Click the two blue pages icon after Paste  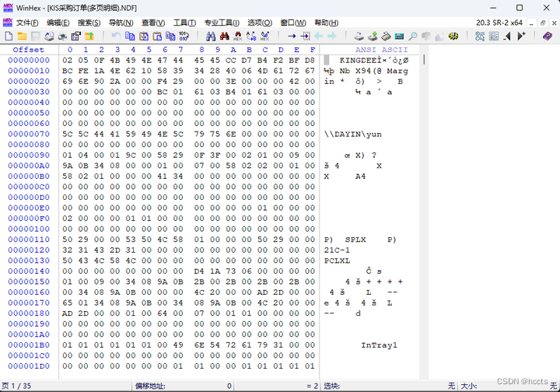(x=170, y=36)
